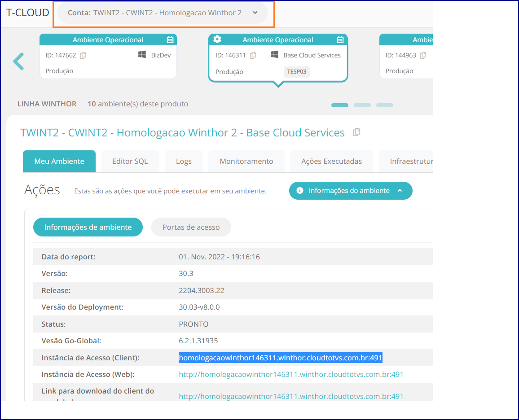Select the Logs tab
519x420 pixels.
tap(184, 161)
